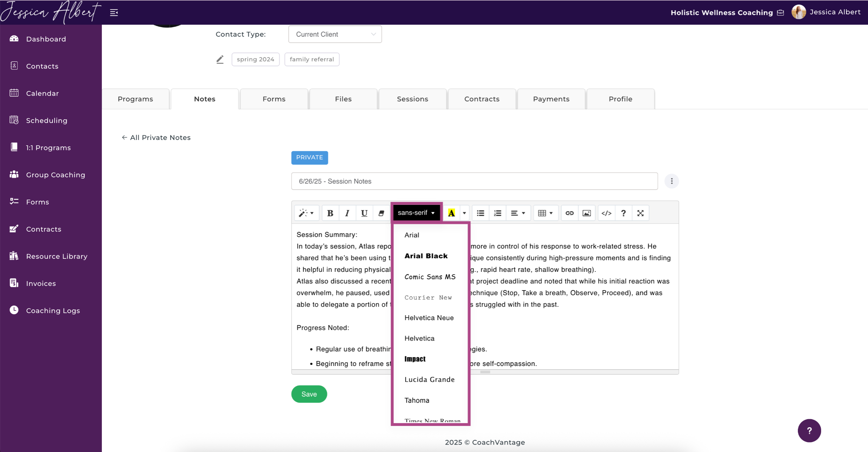Viewport: 868px width, 452px height.
Task: Click the PRIVATE badge button
Action: click(x=309, y=158)
